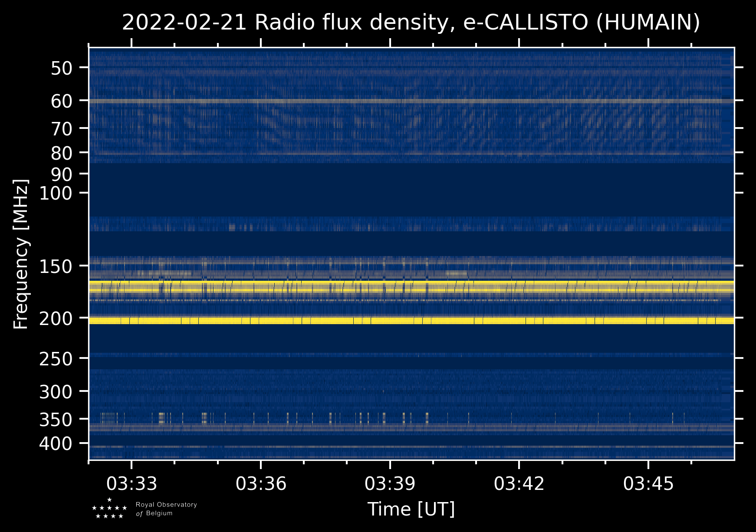Click the 250 MHz frequency tick label
Image resolution: width=756 pixels, height=532 pixels.
[56, 359]
